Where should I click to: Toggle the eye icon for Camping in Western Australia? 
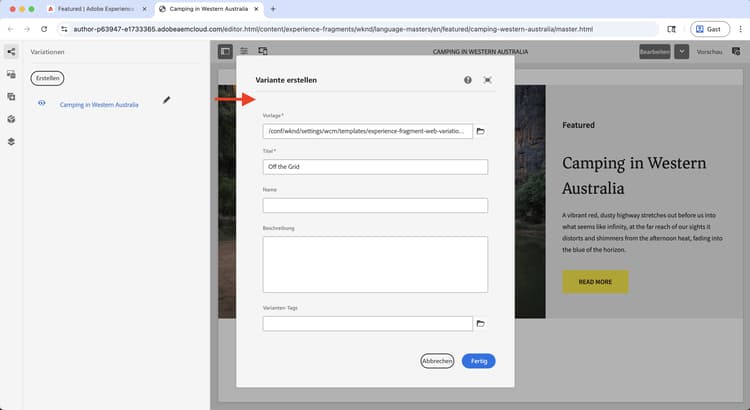point(42,103)
